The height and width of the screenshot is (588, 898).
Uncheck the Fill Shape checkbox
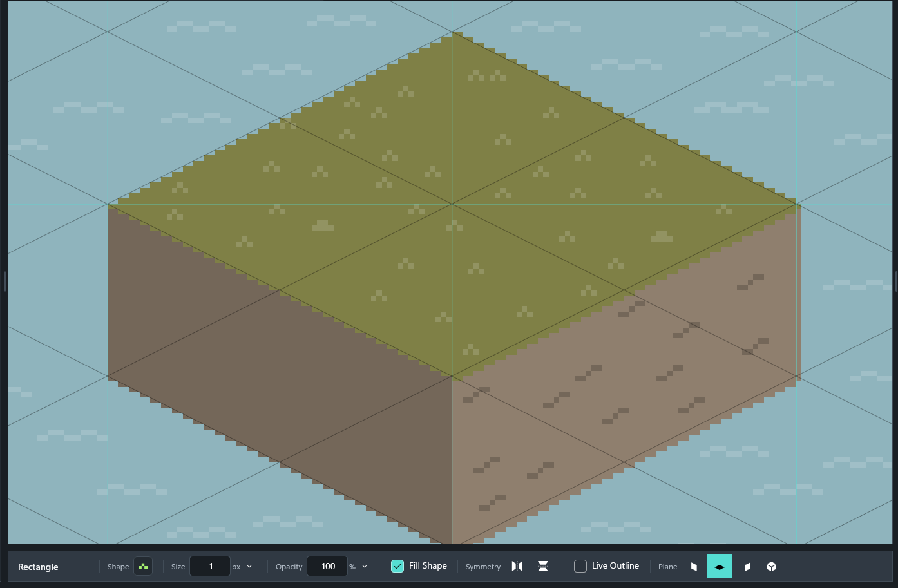(397, 566)
